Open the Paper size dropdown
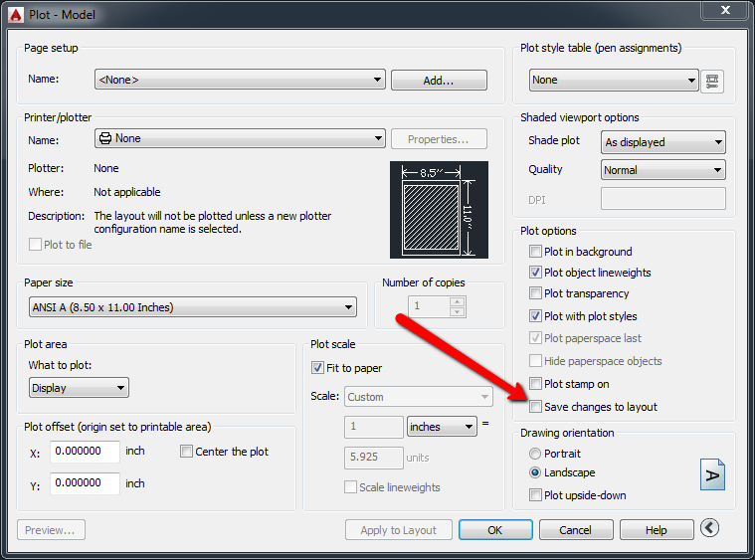This screenshot has height=560, width=755. (x=193, y=307)
